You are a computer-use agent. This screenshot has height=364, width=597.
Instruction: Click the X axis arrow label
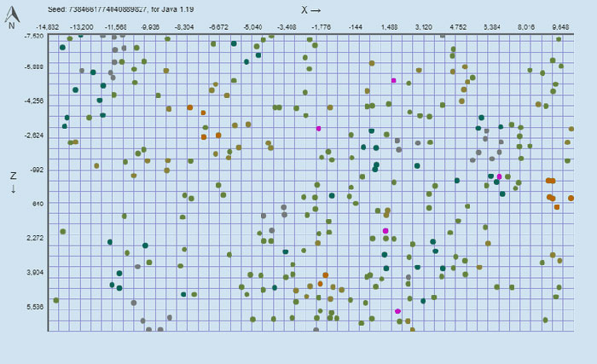pyautogui.click(x=311, y=9)
